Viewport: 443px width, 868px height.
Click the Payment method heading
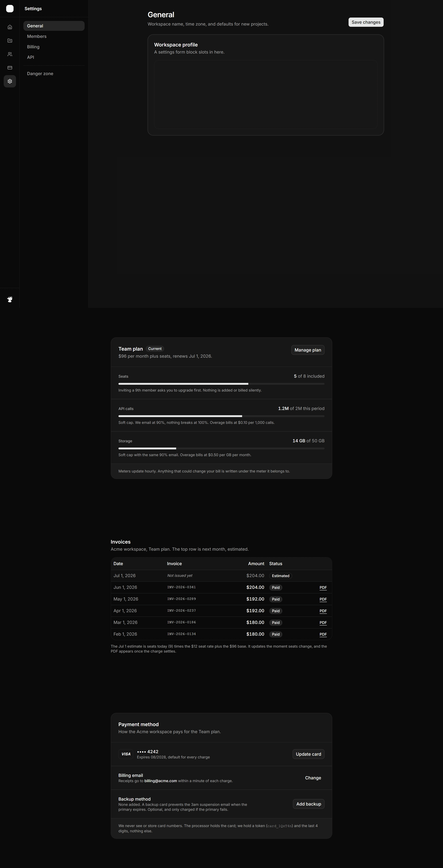(138, 724)
